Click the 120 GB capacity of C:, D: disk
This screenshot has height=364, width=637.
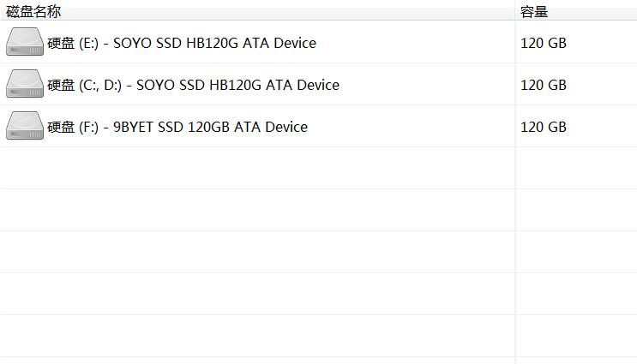click(x=544, y=85)
